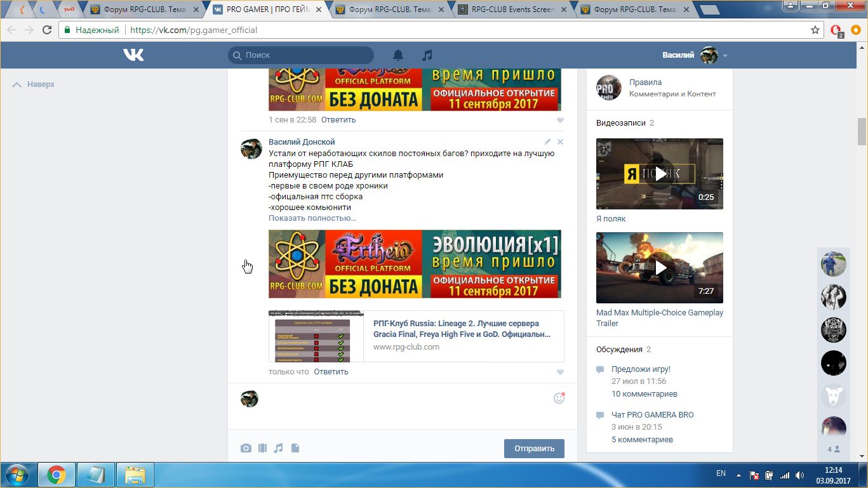Open the Mad Max Multiple-Choice Gameplay Trailer title
This screenshot has height=488, width=868.
point(660,318)
